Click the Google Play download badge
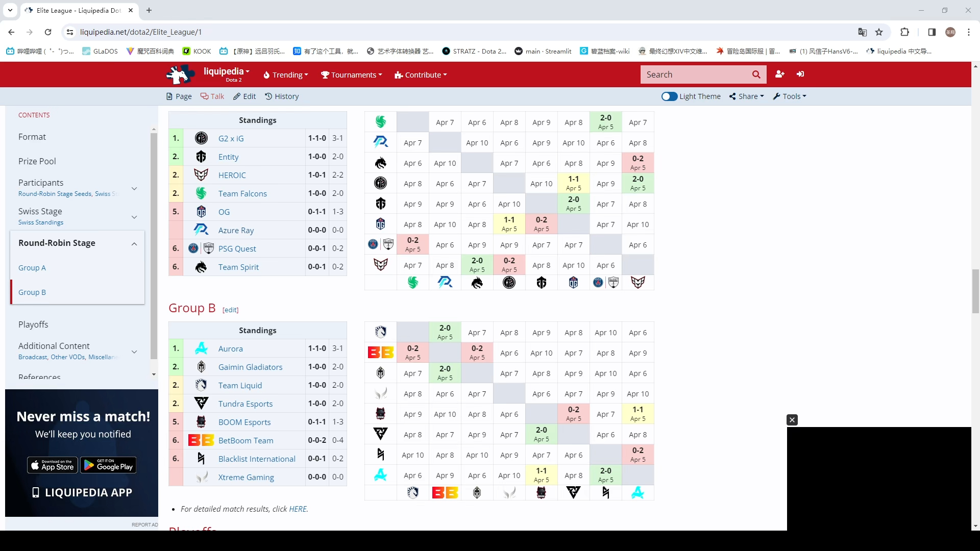This screenshot has height=551, width=980. (108, 465)
